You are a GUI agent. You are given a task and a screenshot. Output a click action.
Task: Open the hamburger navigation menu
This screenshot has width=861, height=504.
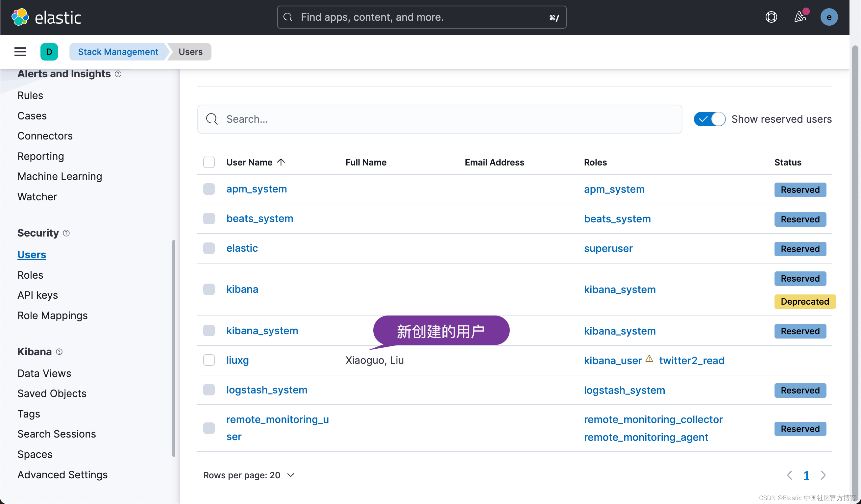click(20, 52)
